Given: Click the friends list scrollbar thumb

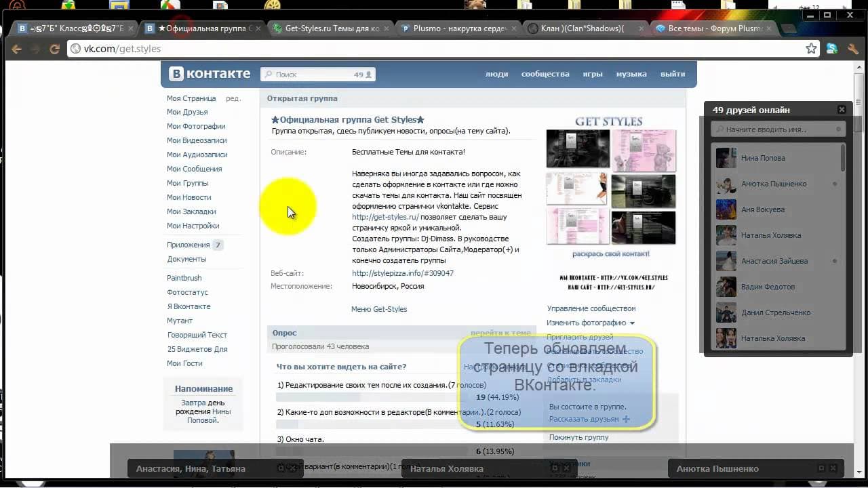Looking at the screenshot, I should coord(843,158).
